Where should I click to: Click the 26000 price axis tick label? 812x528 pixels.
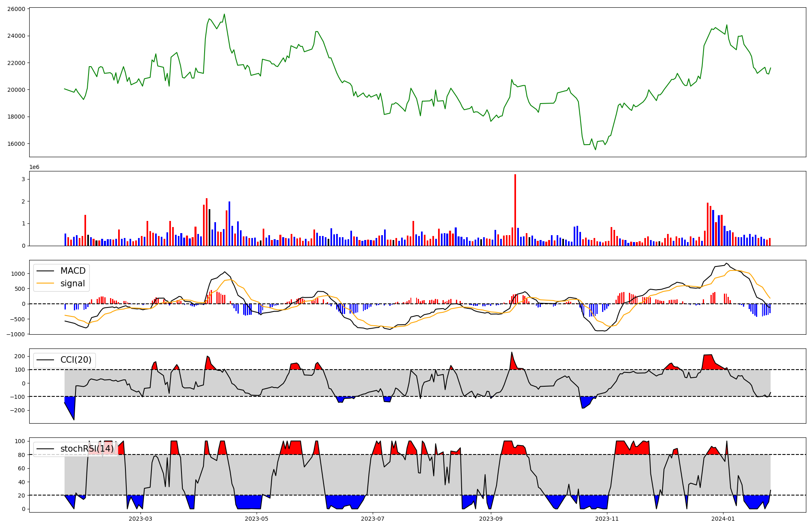point(16,9)
